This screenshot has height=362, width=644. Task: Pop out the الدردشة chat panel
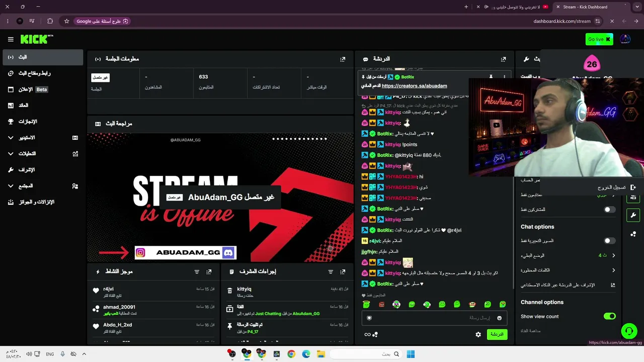click(503, 59)
